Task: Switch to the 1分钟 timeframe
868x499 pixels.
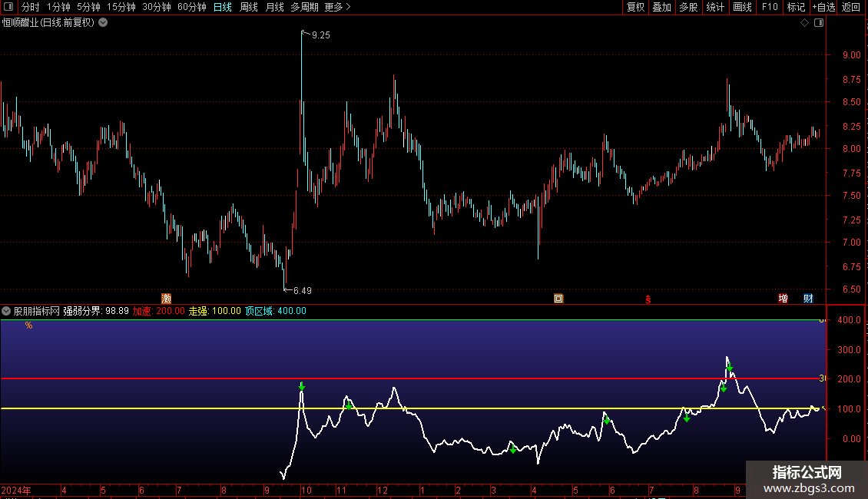Action: (58, 7)
